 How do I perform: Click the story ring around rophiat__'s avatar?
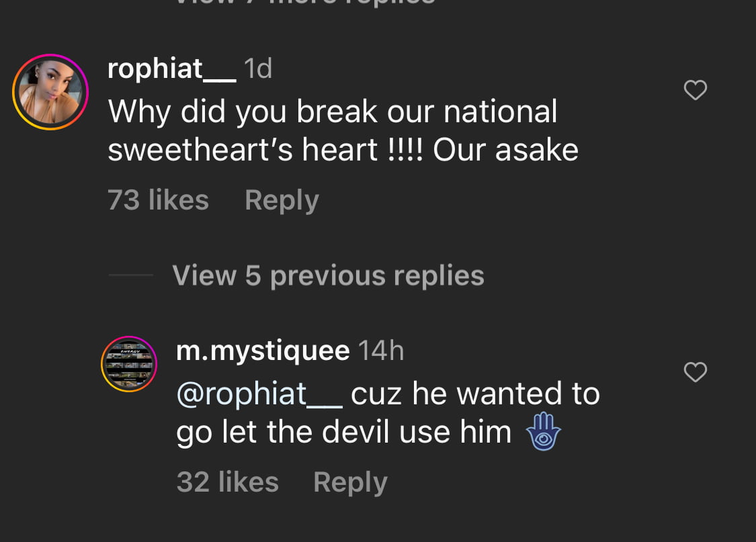pyautogui.click(x=50, y=54)
